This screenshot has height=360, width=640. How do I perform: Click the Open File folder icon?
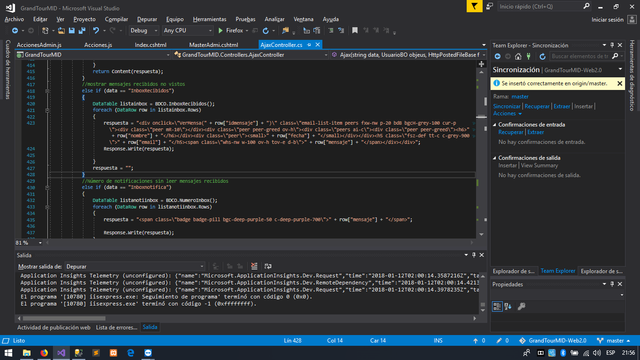pos(61,31)
